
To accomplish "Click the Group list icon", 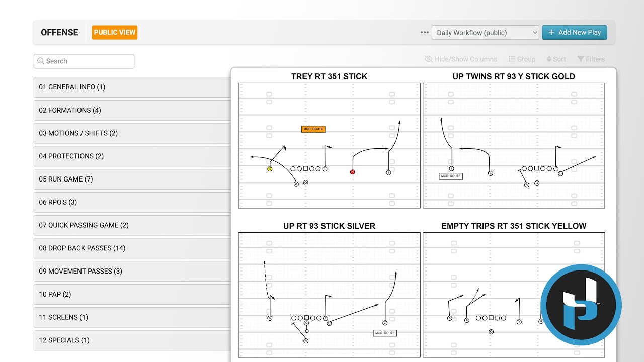I will [x=512, y=59].
